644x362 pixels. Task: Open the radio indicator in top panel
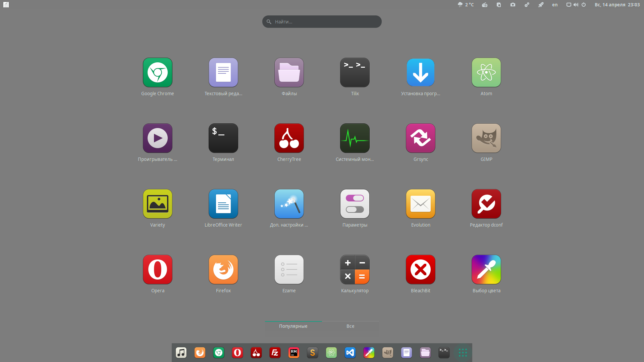click(x=485, y=5)
